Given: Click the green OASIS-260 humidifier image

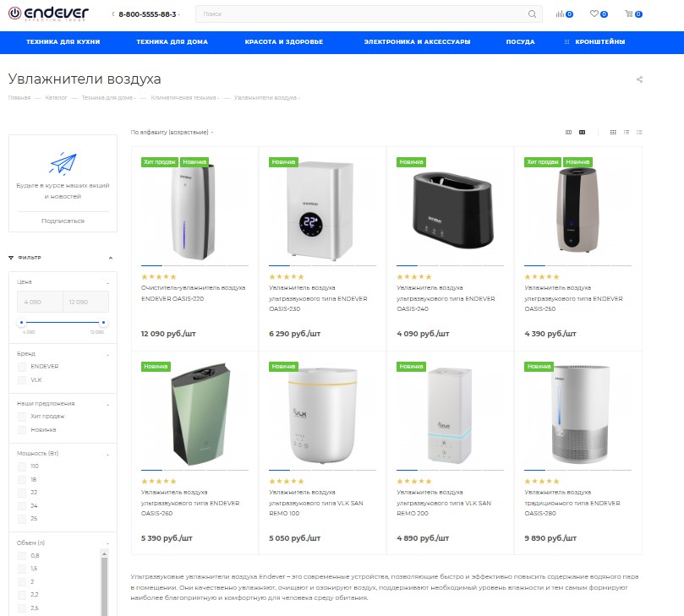Looking at the screenshot, I should [200, 414].
